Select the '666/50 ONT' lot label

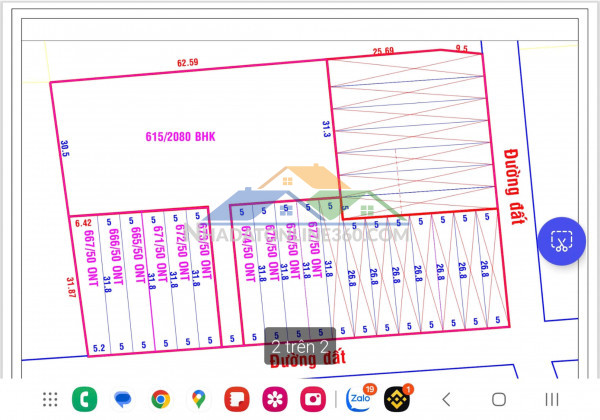pyautogui.click(x=116, y=257)
